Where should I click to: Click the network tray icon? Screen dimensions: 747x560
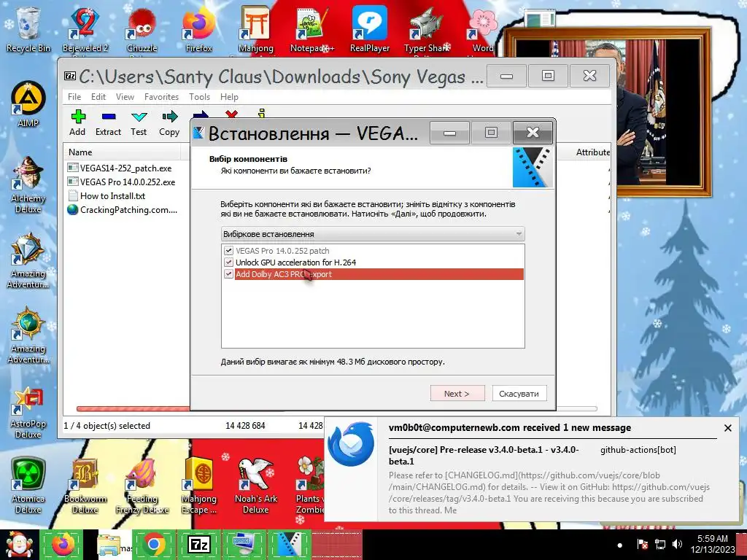click(659, 544)
